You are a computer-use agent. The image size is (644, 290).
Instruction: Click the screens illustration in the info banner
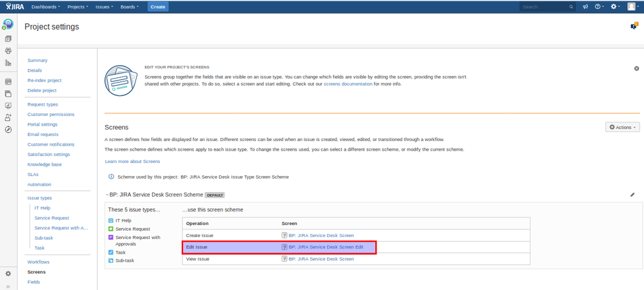tap(120, 80)
